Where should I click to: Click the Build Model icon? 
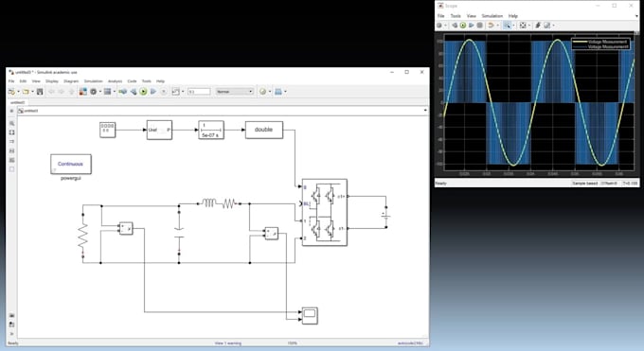tap(278, 92)
